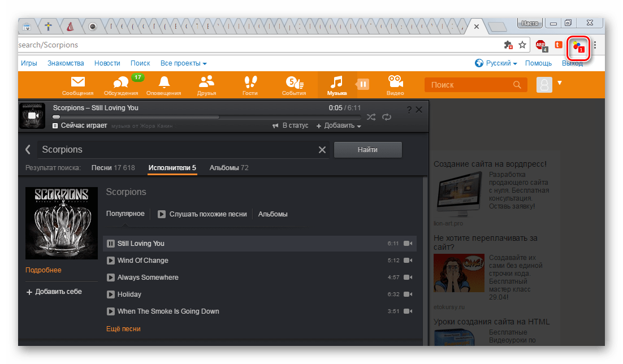623x364 pixels.
Task: Pause the playing track Still Loving You
Action: (x=111, y=244)
